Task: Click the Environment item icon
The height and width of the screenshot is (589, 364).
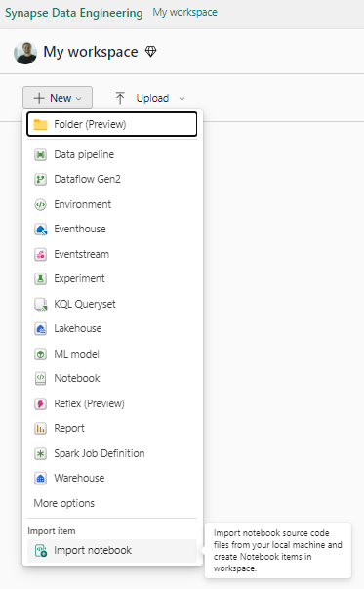Action: click(41, 204)
